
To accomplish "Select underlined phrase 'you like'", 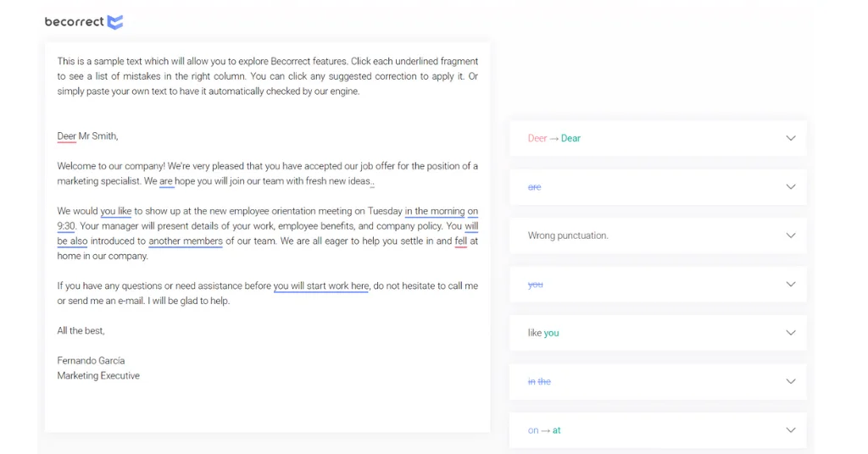I will [x=116, y=211].
